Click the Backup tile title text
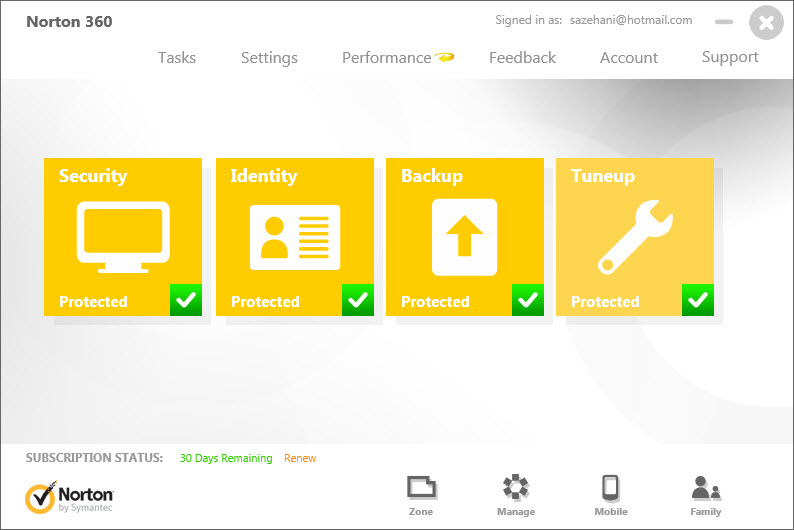The image size is (794, 530). [x=432, y=176]
